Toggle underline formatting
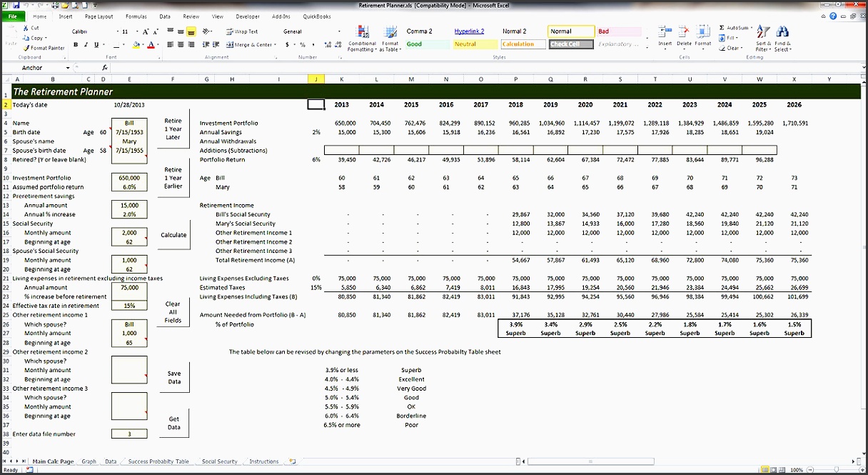Screen dimensions: 868x475 (x=96, y=44)
